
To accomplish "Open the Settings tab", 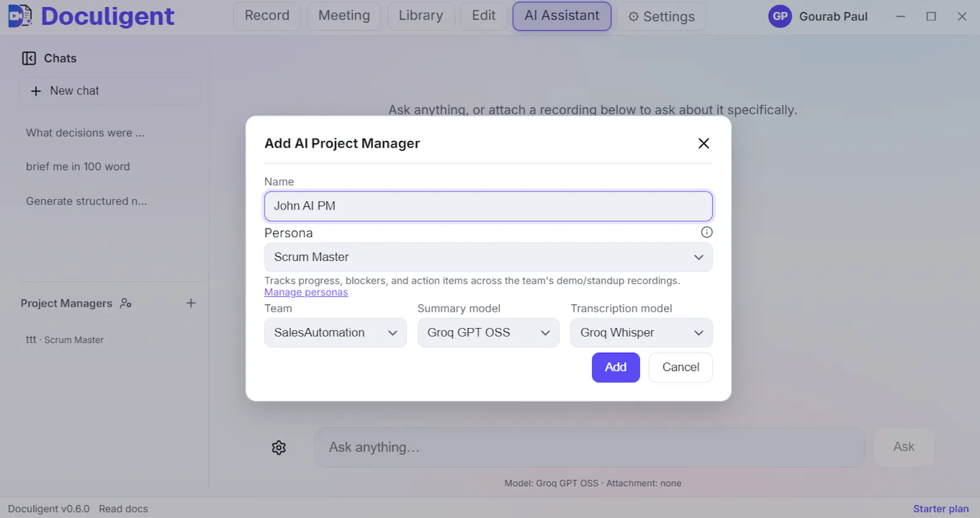I will click(661, 17).
